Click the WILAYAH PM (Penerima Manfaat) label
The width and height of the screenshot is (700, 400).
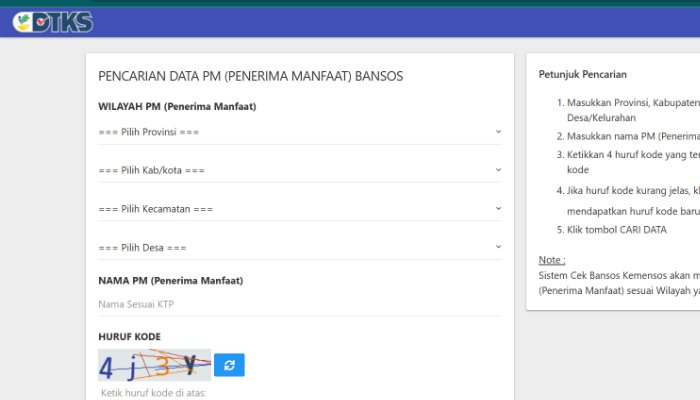[x=177, y=107]
